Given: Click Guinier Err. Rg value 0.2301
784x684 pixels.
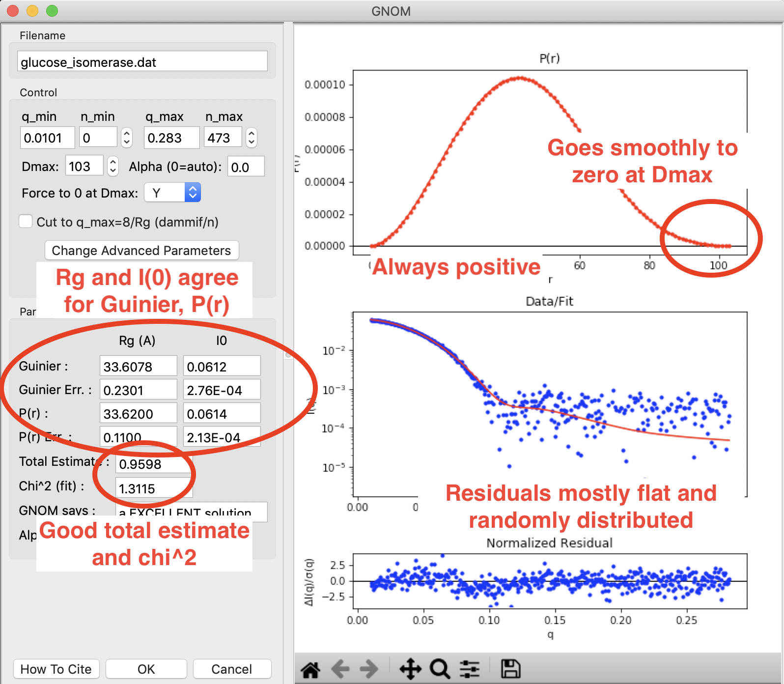Looking at the screenshot, I should tap(139, 390).
